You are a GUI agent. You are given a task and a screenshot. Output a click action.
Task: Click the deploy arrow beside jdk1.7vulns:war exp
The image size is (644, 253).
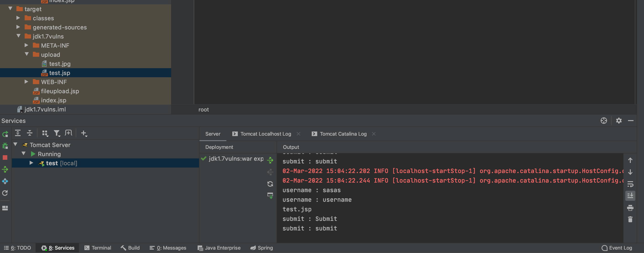click(270, 160)
